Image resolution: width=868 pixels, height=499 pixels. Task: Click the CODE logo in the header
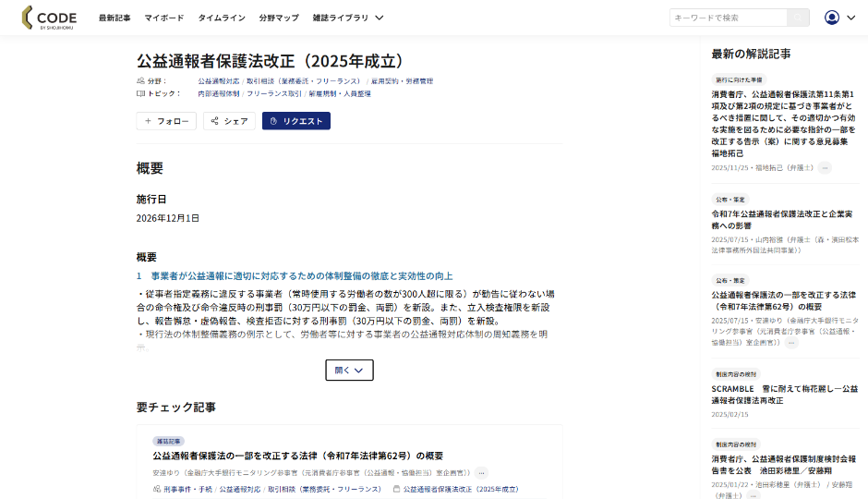(x=49, y=18)
